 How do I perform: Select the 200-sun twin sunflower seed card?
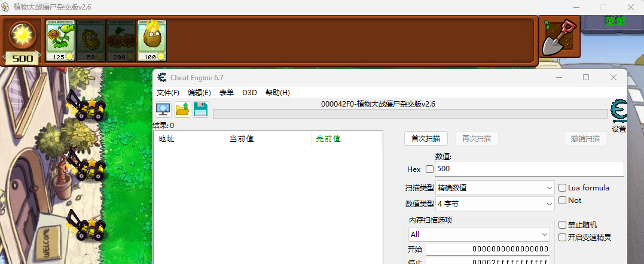121,41
